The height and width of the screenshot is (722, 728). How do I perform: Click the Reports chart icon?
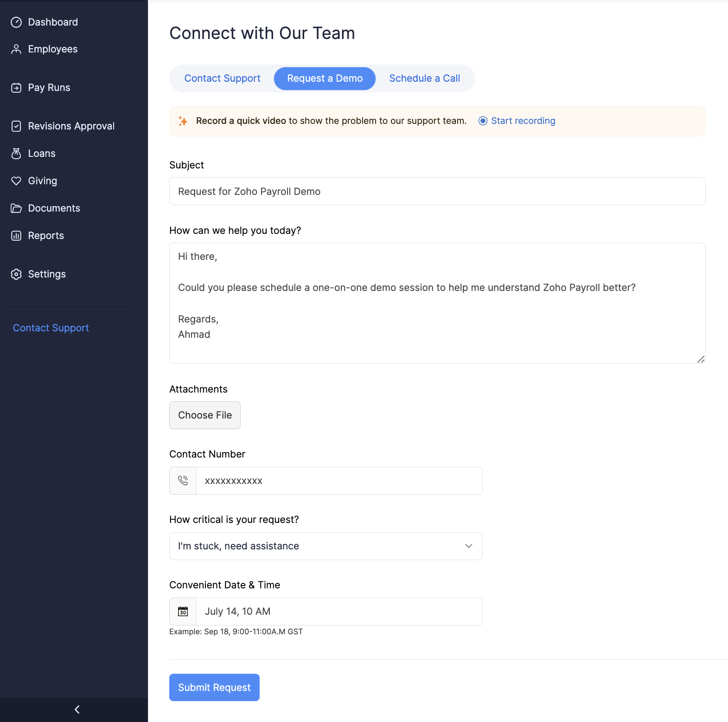point(16,236)
